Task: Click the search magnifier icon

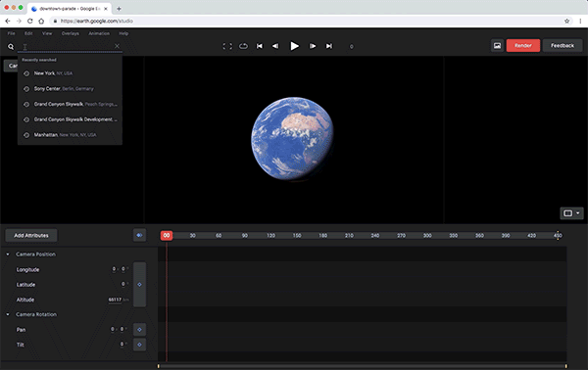Action: click(x=11, y=47)
